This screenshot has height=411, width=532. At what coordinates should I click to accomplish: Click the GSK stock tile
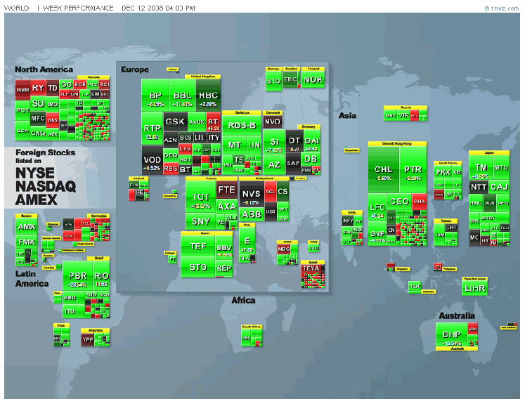pos(175,122)
